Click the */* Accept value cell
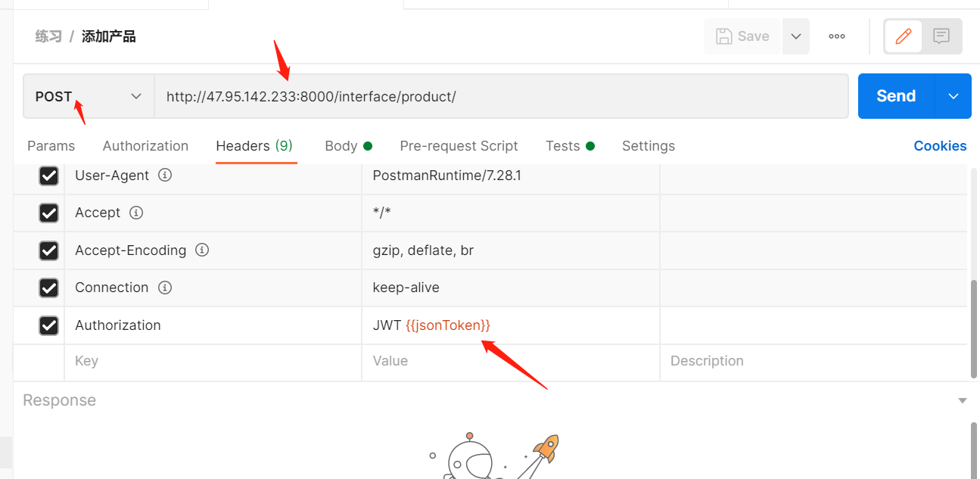Image resolution: width=980 pixels, height=479 pixels. pos(511,213)
